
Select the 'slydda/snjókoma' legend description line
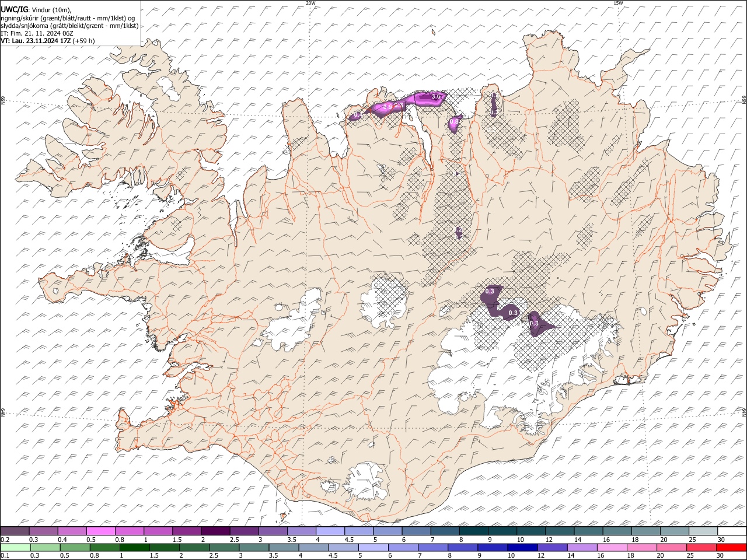click(x=69, y=26)
